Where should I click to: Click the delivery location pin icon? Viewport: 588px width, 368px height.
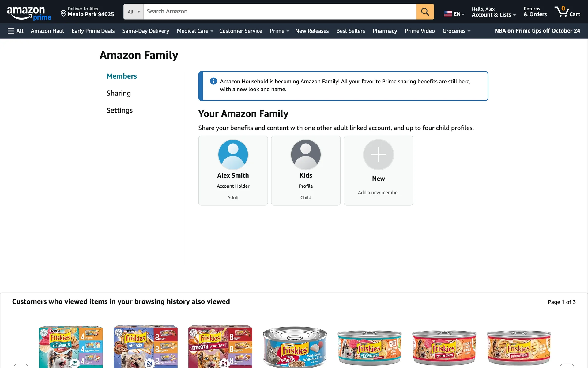63,13
